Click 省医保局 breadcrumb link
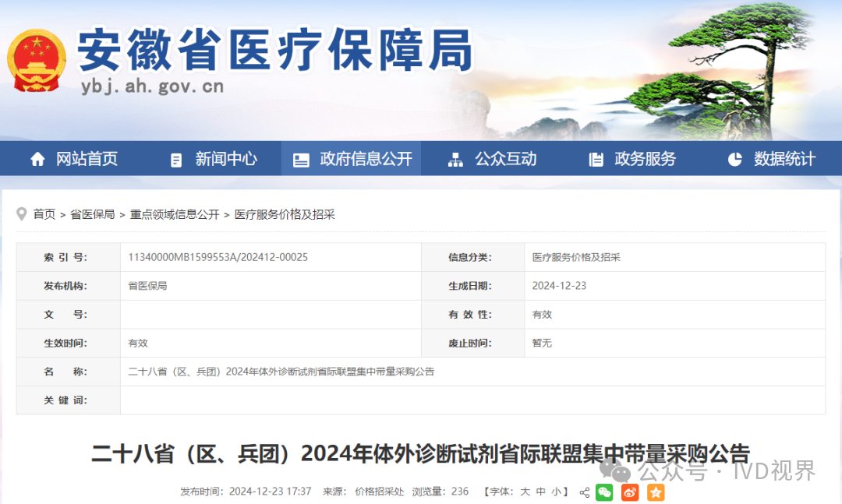This screenshot has width=842, height=504. tap(92, 214)
